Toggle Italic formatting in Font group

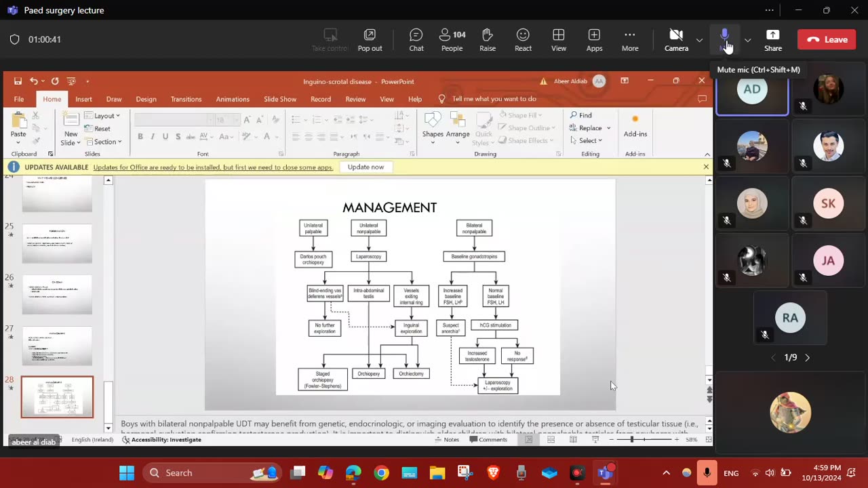pos(153,136)
